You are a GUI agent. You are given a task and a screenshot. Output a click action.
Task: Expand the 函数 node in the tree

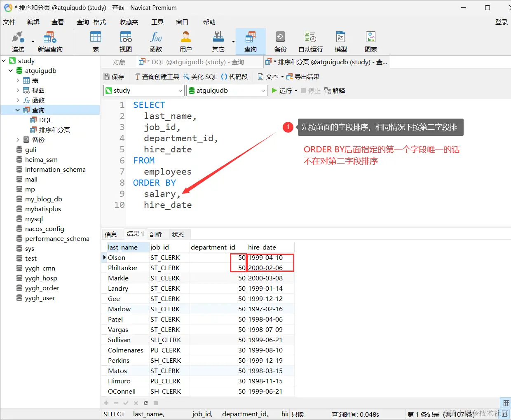(18, 100)
